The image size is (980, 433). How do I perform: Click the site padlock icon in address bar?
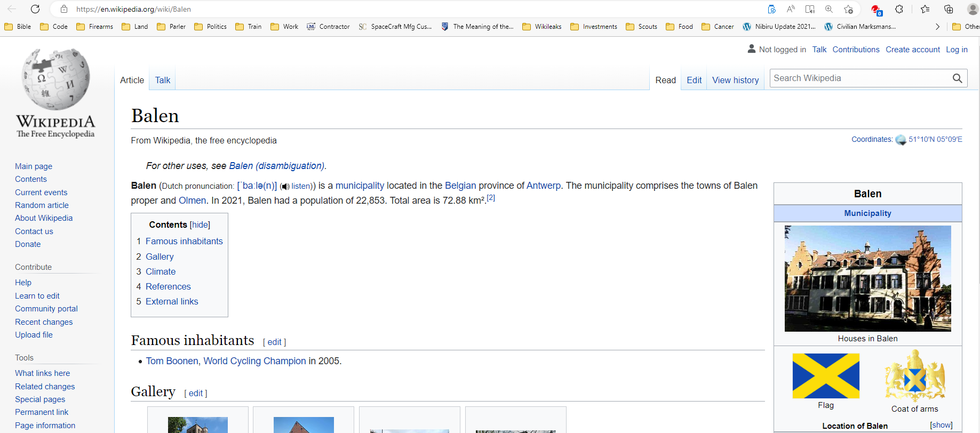64,9
